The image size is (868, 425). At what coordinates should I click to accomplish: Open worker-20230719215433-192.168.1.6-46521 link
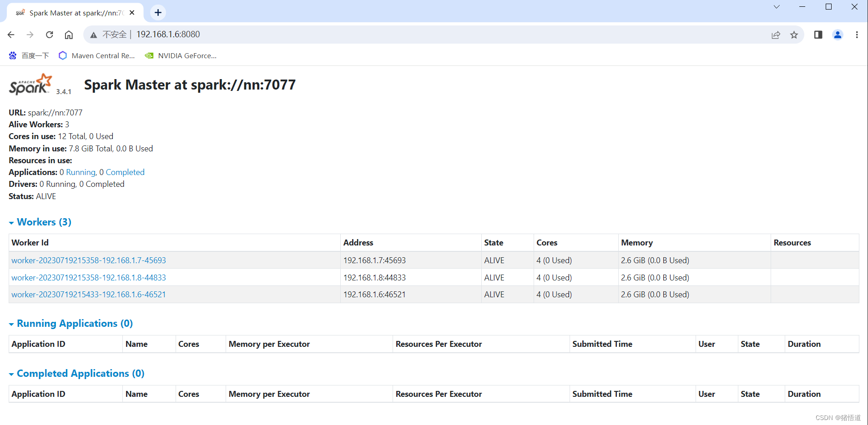(89, 295)
